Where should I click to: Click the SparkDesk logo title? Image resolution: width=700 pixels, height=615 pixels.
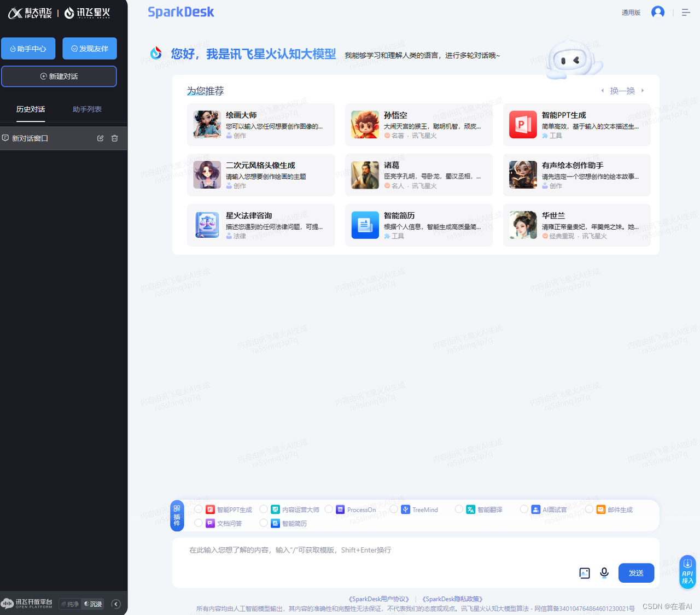181,12
